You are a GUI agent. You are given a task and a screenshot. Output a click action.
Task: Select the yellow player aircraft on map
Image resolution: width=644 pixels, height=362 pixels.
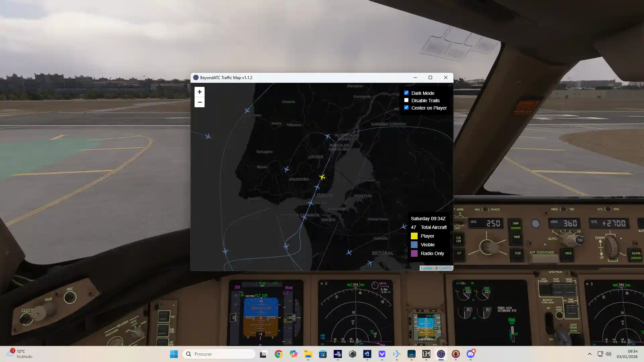(322, 177)
